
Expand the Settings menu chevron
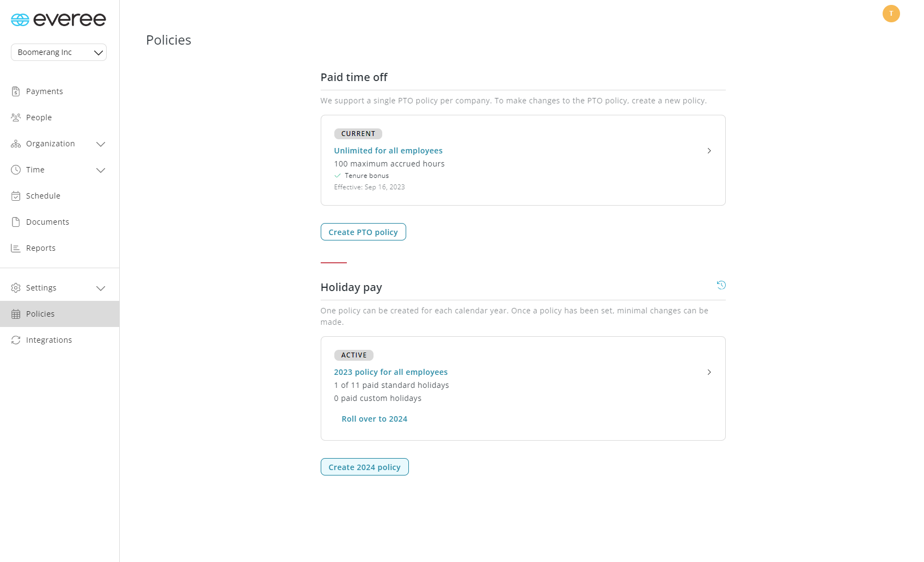click(101, 288)
